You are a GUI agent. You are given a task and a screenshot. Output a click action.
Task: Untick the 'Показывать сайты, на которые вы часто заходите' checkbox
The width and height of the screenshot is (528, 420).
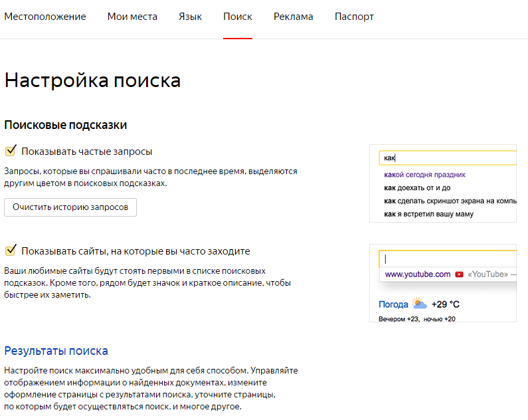coord(11,251)
